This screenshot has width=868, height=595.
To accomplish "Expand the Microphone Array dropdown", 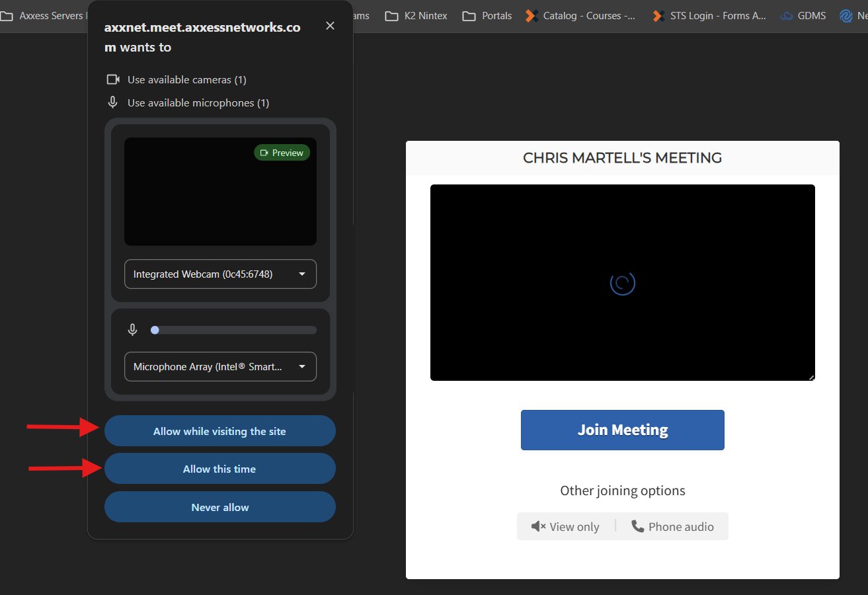I will point(220,366).
